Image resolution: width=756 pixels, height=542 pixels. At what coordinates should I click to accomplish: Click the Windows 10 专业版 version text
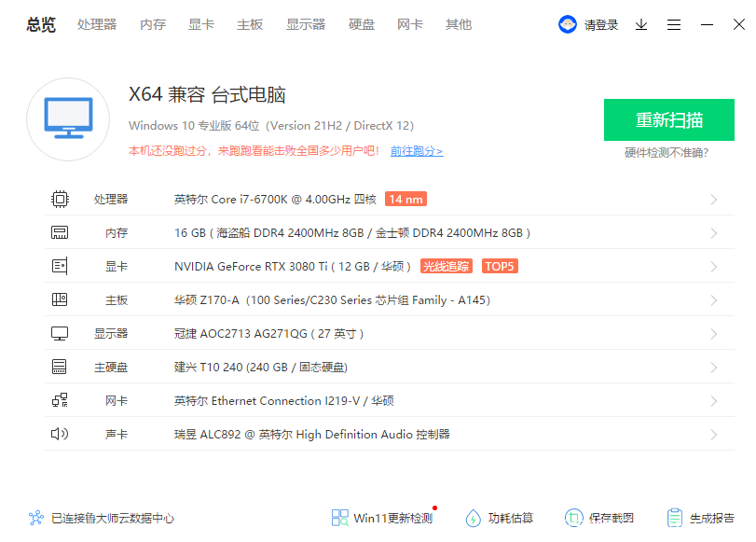[x=271, y=126]
